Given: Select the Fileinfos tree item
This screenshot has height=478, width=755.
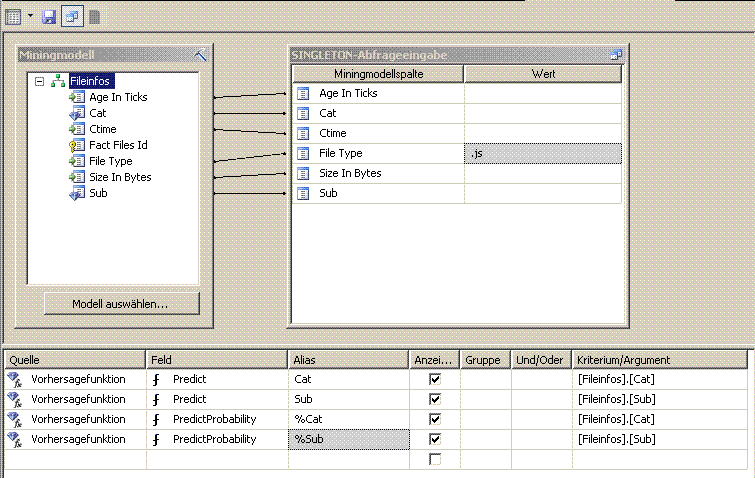Looking at the screenshot, I should [x=90, y=81].
